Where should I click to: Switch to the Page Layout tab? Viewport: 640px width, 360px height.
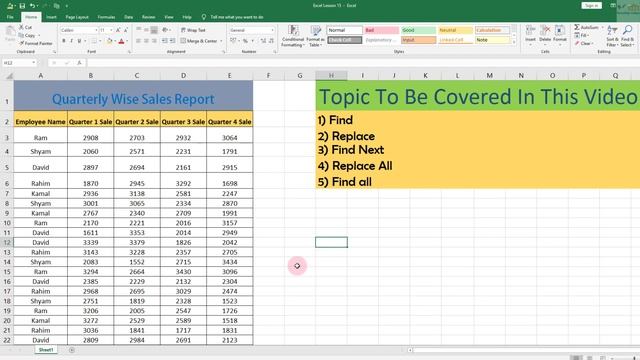pyautogui.click(x=77, y=17)
